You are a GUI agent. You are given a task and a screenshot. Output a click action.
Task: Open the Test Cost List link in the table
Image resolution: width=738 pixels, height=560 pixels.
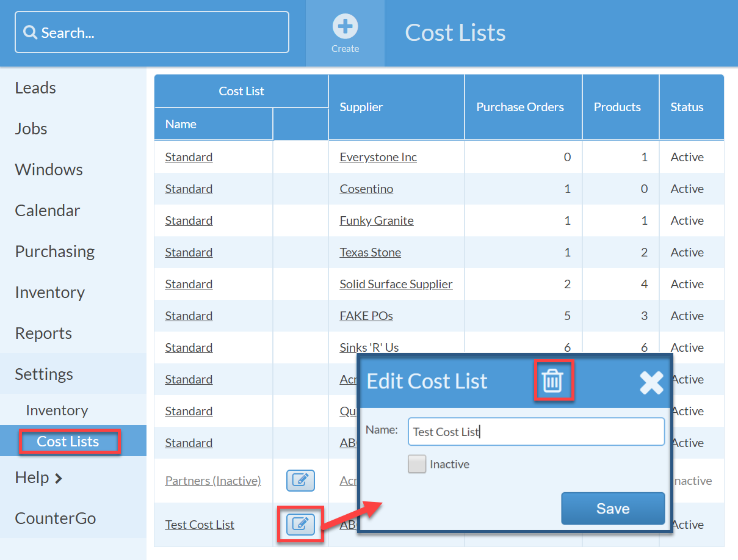click(200, 525)
